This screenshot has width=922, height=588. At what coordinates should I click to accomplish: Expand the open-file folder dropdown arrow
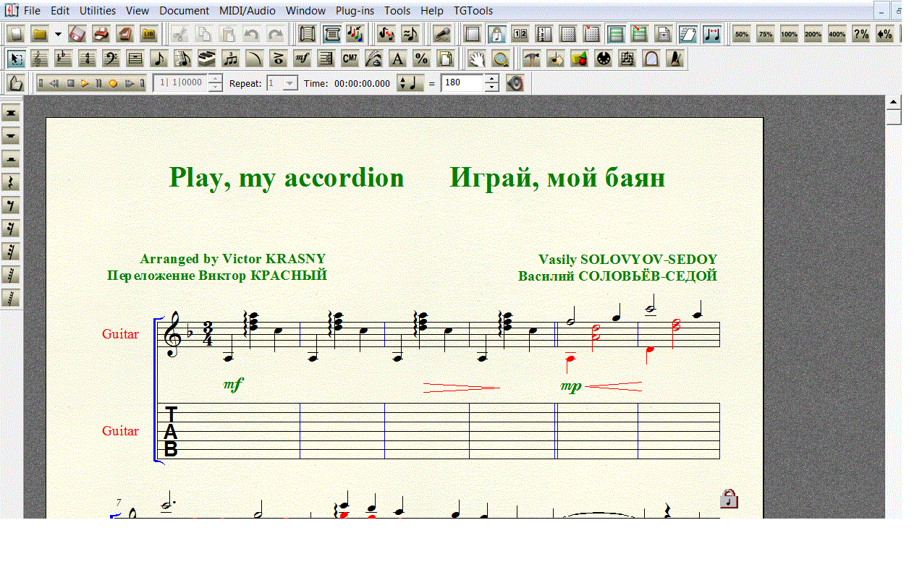(58, 34)
